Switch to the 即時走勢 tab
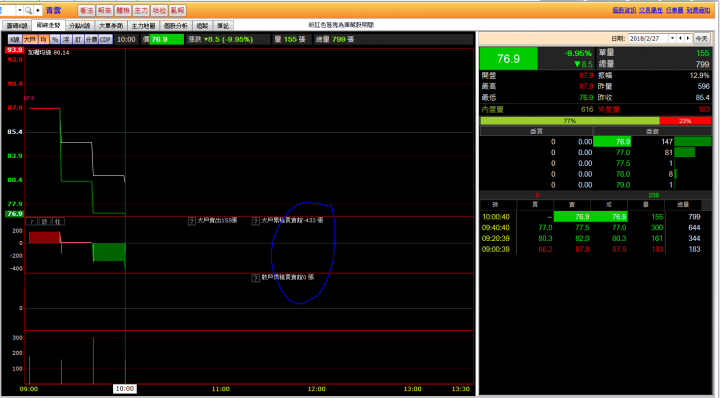The image size is (720, 398). point(48,25)
